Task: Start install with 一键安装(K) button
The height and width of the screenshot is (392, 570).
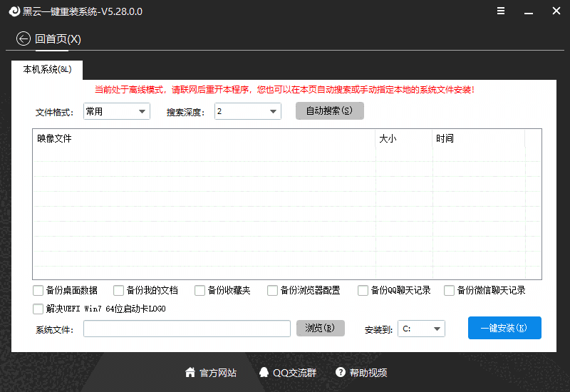Action: coord(504,328)
